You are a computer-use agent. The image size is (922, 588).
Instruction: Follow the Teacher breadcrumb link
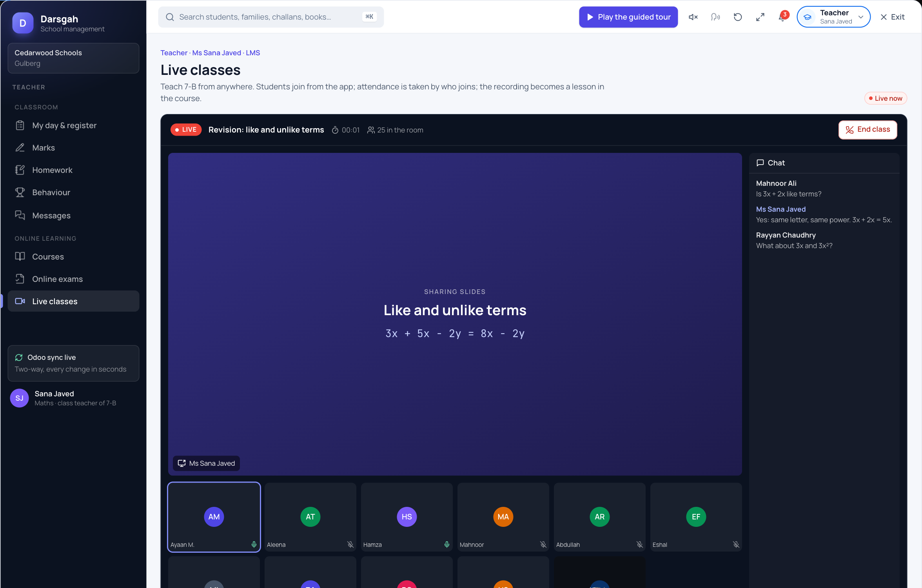[x=174, y=53]
